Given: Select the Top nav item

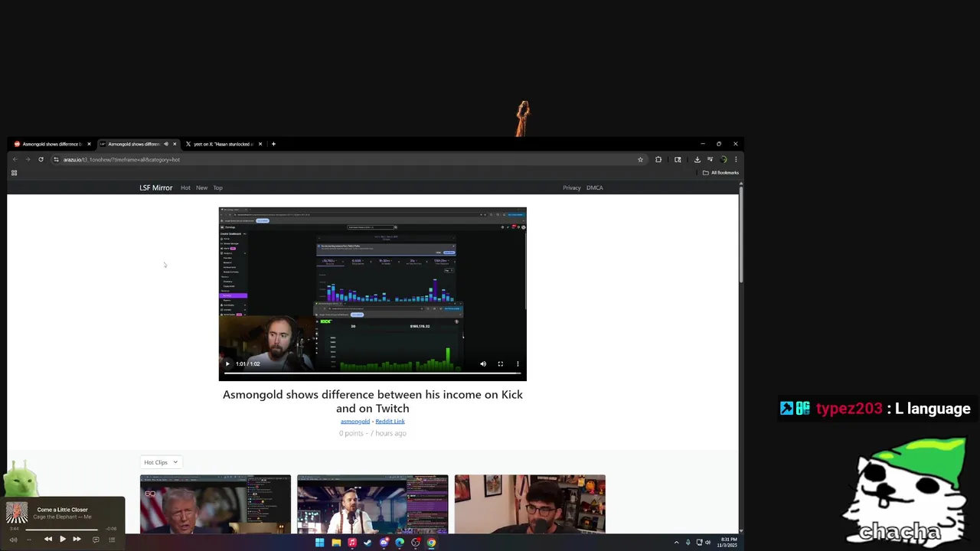Looking at the screenshot, I should pos(218,187).
